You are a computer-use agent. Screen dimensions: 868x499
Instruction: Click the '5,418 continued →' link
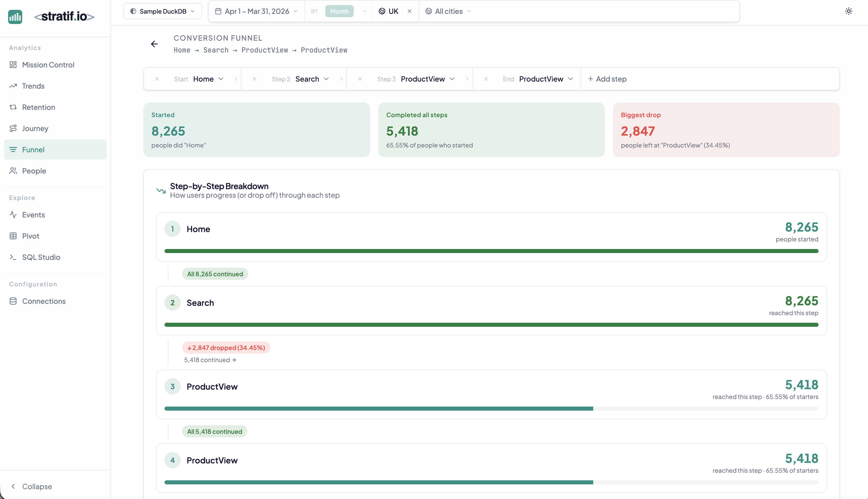210,360
